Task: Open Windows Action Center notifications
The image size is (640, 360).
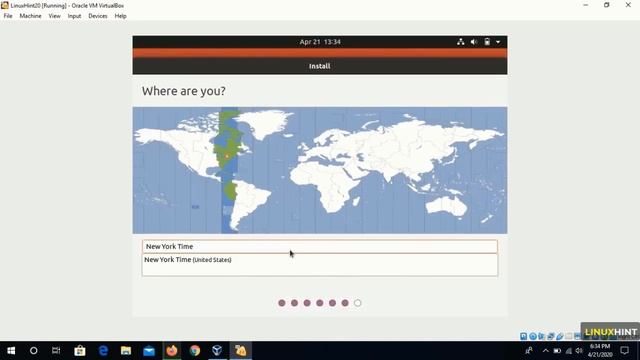Action: [x=624, y=351]
